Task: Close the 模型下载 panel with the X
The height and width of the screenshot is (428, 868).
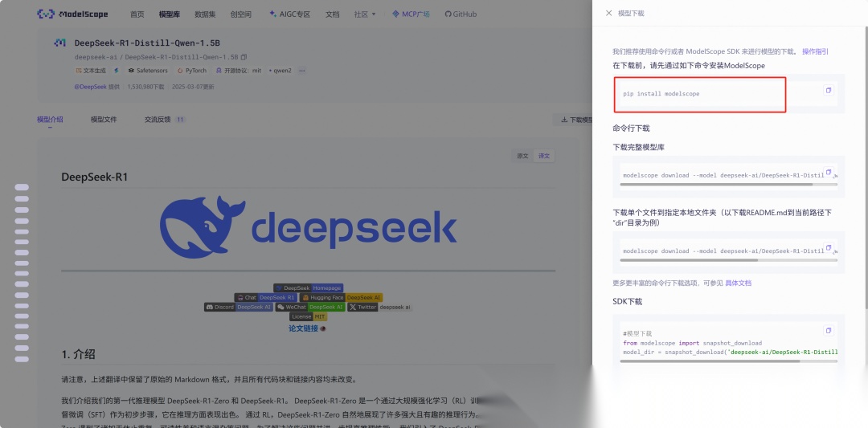Action: 609,14
